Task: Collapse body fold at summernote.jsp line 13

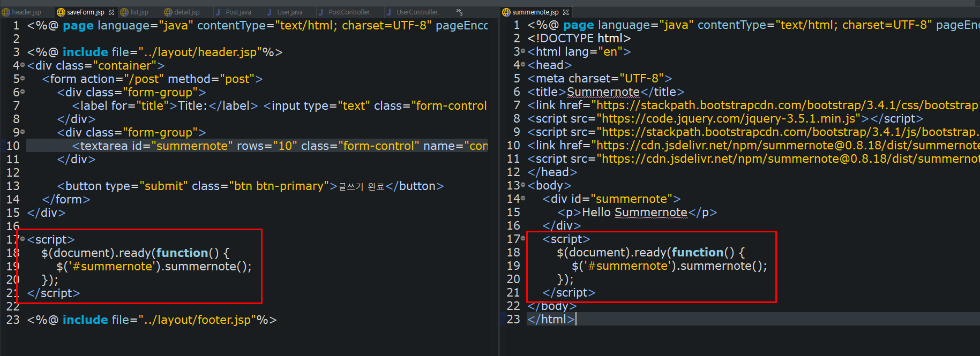Action: coord(523,185)
